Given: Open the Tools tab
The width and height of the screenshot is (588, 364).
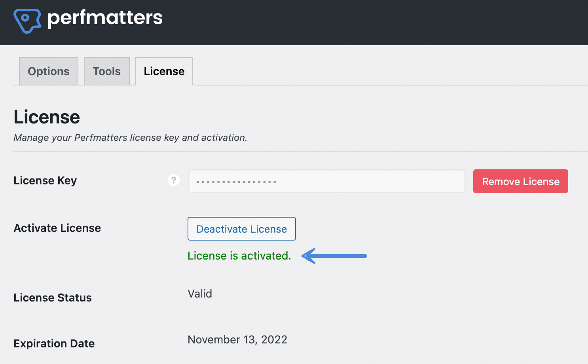Looking at the screenshot, I should [106, 71].
